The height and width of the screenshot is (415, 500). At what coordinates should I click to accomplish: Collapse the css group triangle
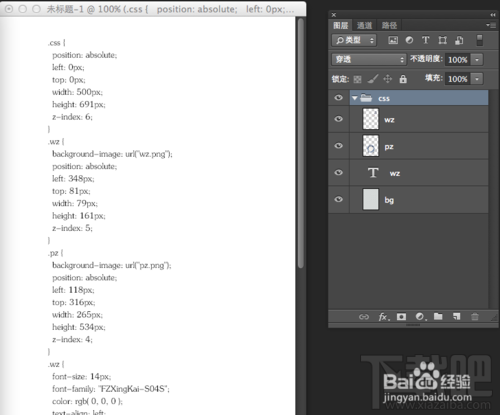coord(355,98)
